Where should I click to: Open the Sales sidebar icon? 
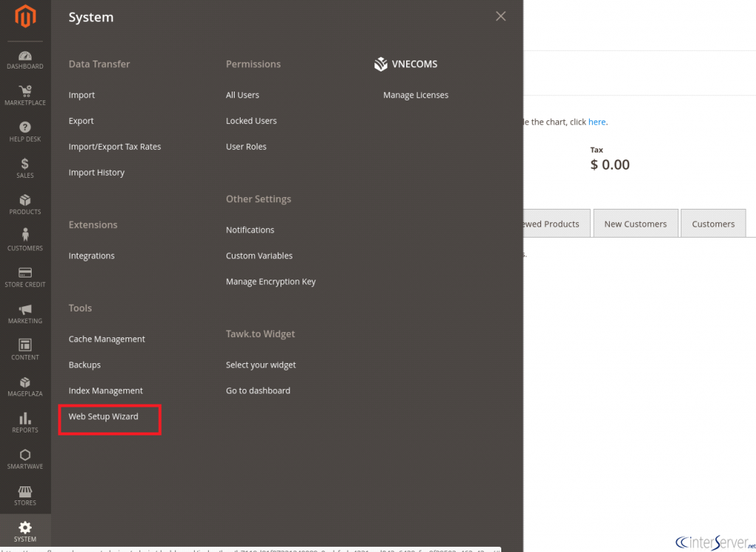point(25,169)
